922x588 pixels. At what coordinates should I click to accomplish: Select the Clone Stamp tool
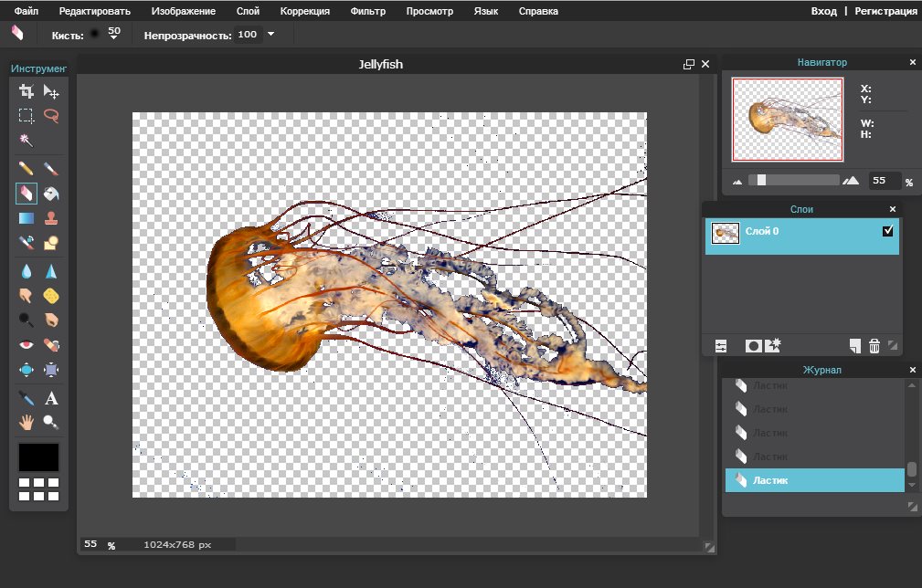tap(51, 218)
